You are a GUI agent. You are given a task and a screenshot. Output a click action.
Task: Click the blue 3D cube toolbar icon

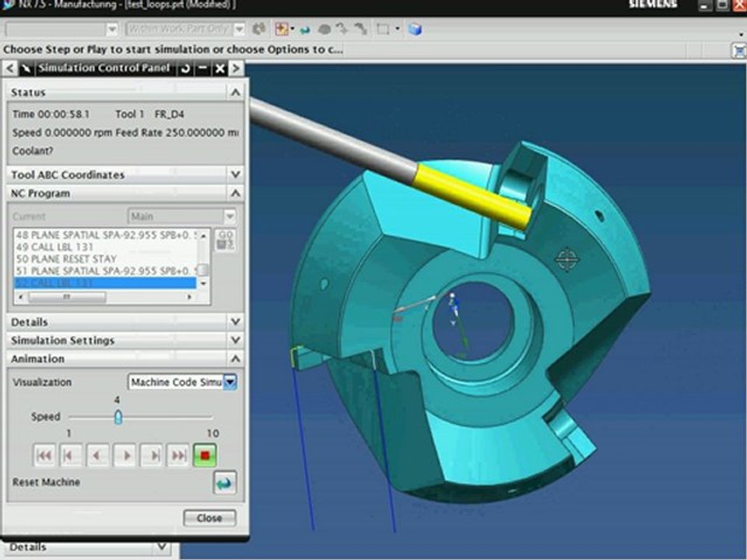click(416, 29)
